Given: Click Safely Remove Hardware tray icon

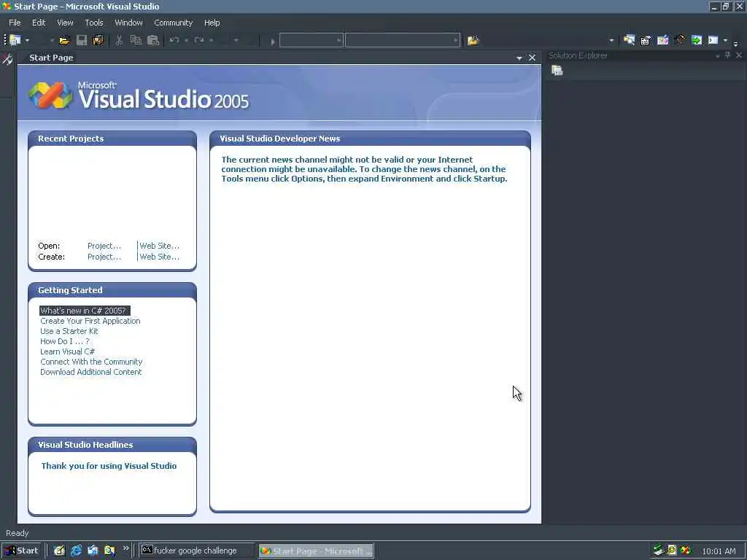Looking at the screenshot, I should 659,551.
